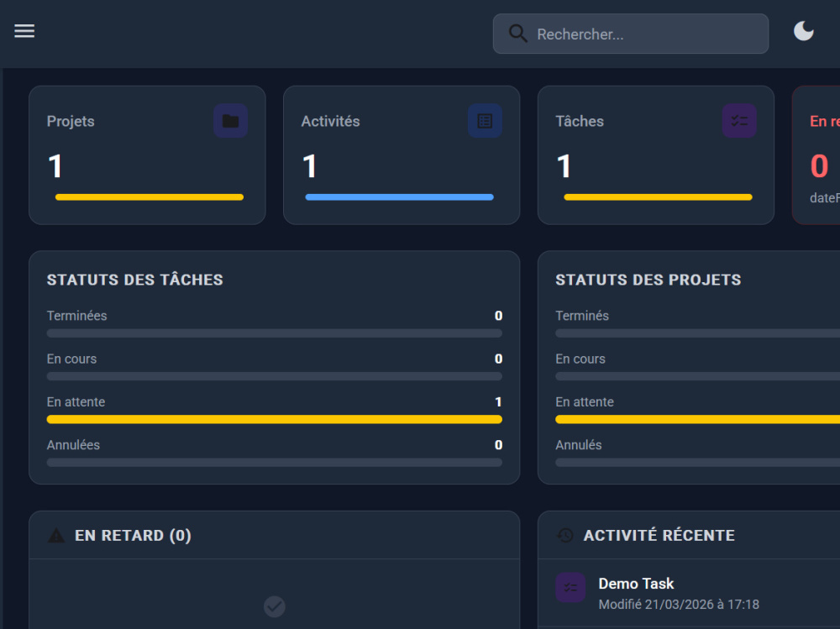Click the folder icon on the Projets card
Image resolution: width=840 pixels, height=629 pixels.
[230, 121]
